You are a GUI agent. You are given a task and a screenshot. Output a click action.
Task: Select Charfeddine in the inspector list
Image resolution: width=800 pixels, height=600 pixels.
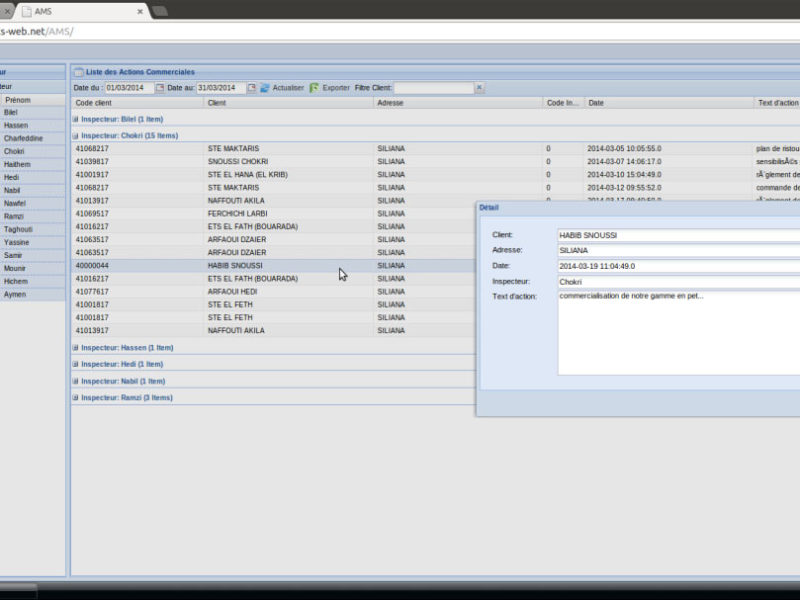pyautogui.click(x=23, y=138)
